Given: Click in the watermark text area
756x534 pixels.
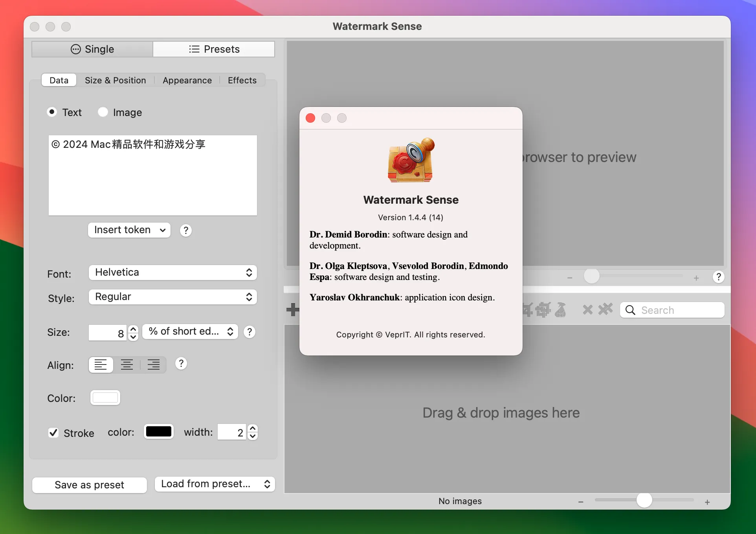Looking at the screenshot, I should coord(153,175).
